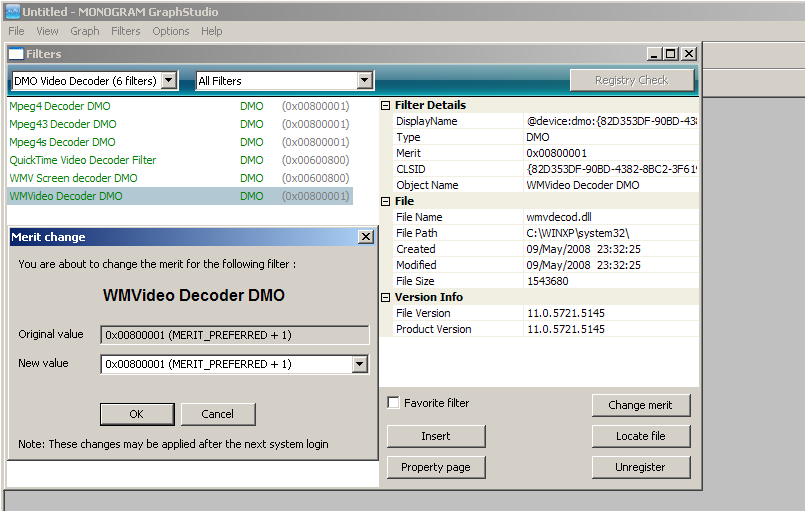Open the Property page

436,467
